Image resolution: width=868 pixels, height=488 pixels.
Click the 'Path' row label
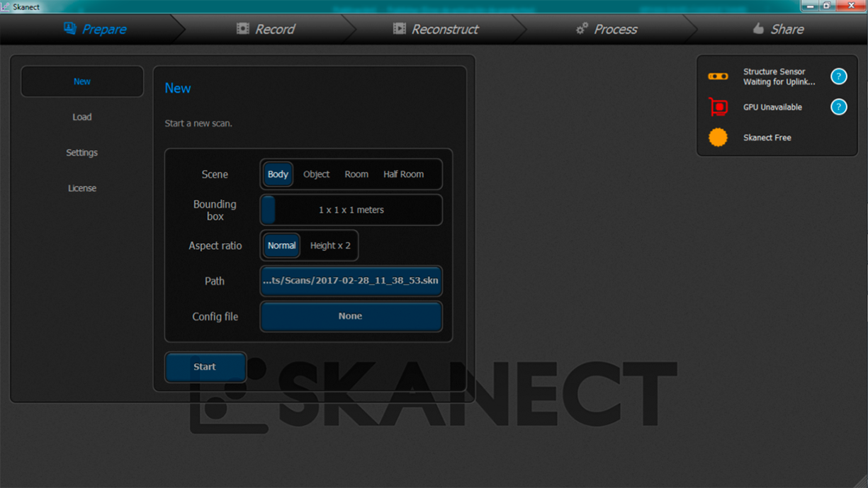pos(215,281)
